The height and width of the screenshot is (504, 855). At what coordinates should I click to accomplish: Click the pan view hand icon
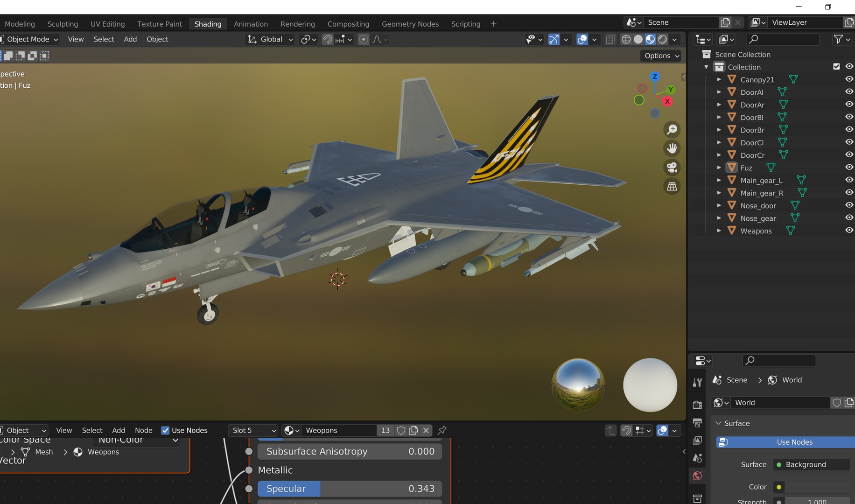[x=672, y=148]
